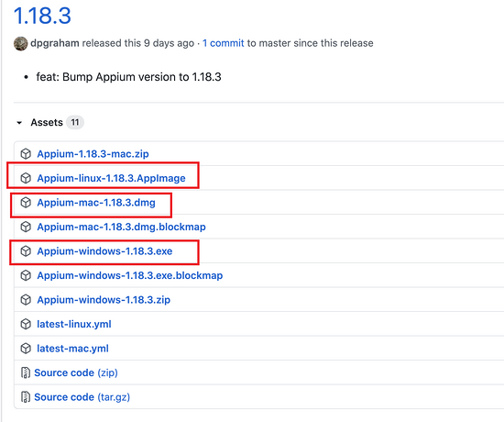Click package icon next to Appium-windows-1.18.3.exe
This screenshot has width=504, height=422.
[x=26, y=251]
